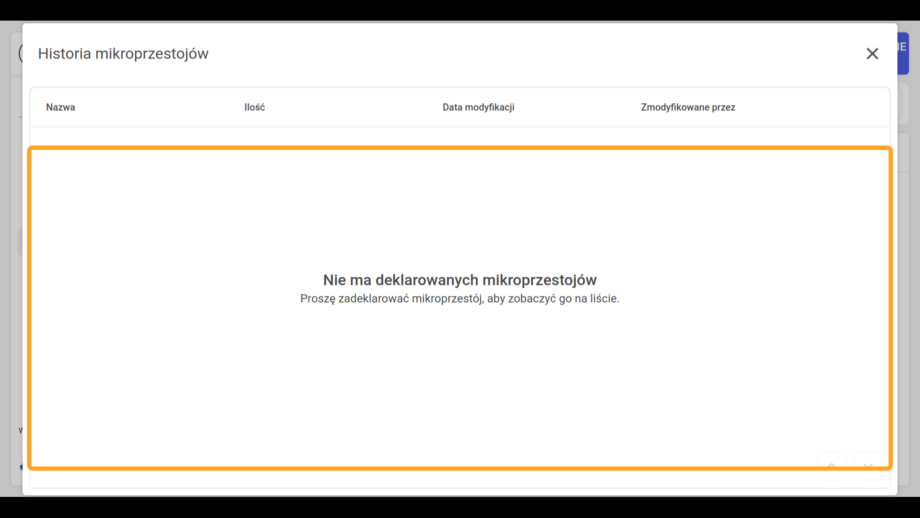The width and height of the screenshot is (920, 518).
Task: Click the 'Nie ma deklarowanych mikroprzestojów' heading
Action: tap(459, 280)
